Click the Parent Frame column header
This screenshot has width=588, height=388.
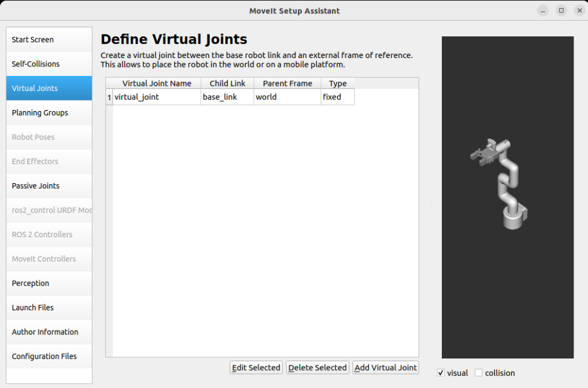[287, 83]
